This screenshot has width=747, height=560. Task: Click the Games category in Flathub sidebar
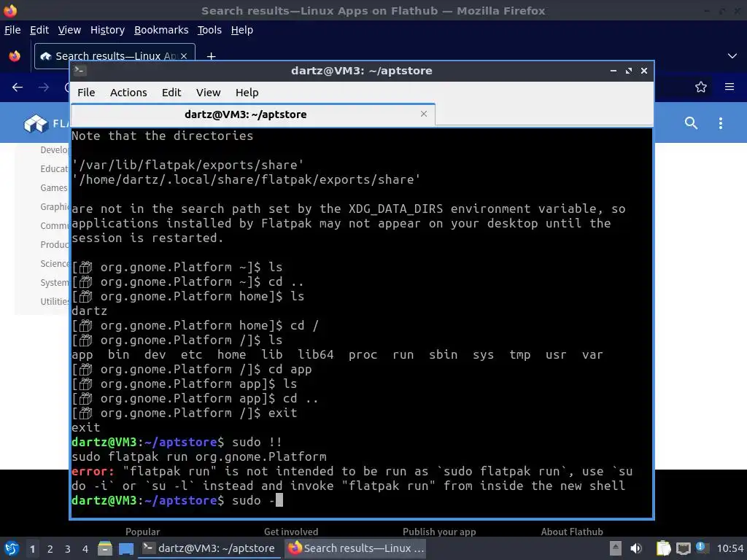pos(54,187)
